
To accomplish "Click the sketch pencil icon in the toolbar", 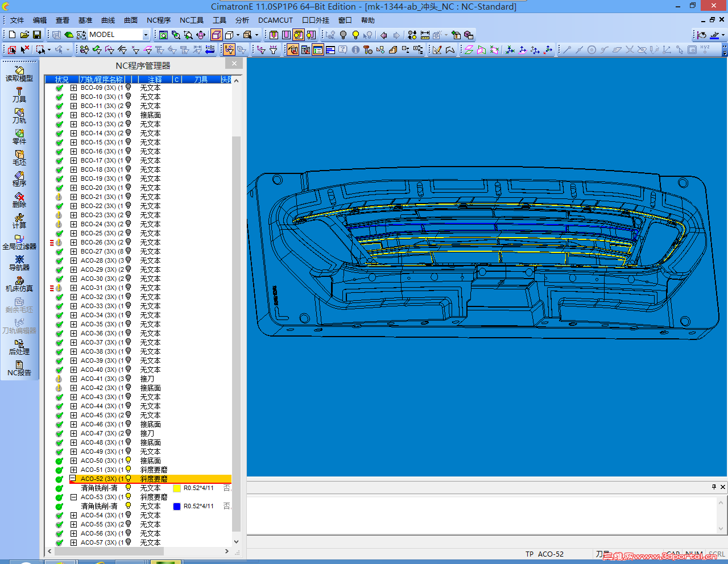I will tap(437, 50).
